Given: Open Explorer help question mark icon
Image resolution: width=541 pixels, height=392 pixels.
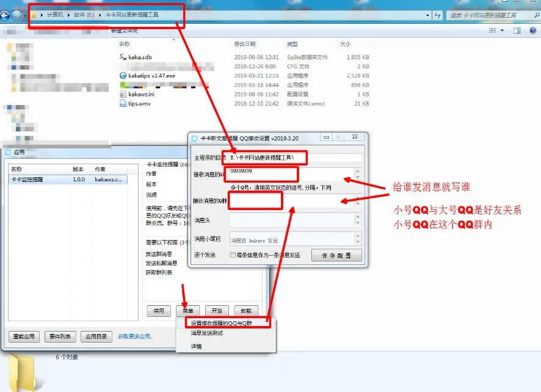Looking at the screenshot, I should point(532,31).
